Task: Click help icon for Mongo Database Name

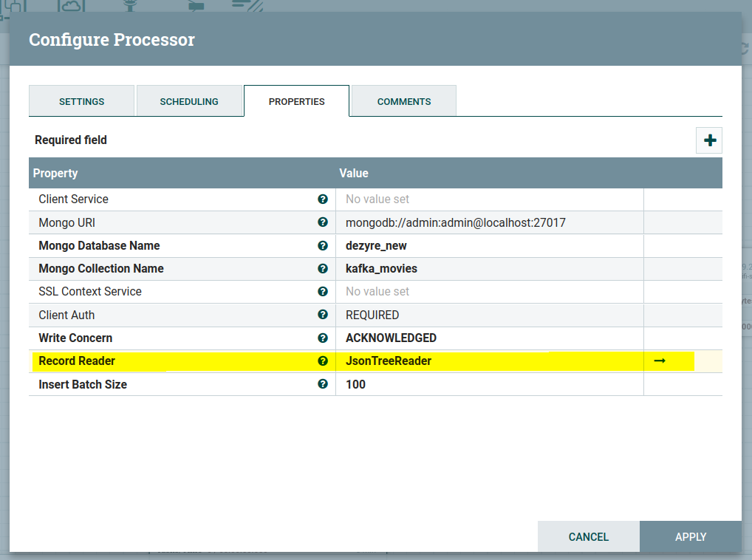Action: 323,245
